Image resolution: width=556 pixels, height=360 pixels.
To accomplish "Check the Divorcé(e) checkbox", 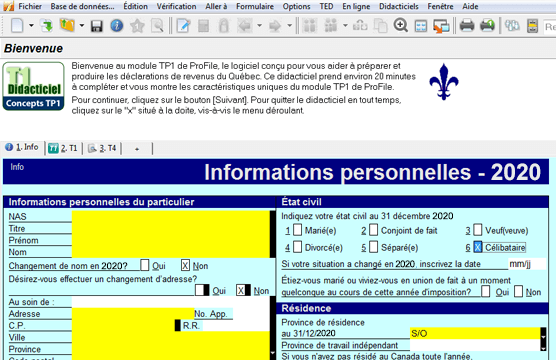I will coord(298,247).
